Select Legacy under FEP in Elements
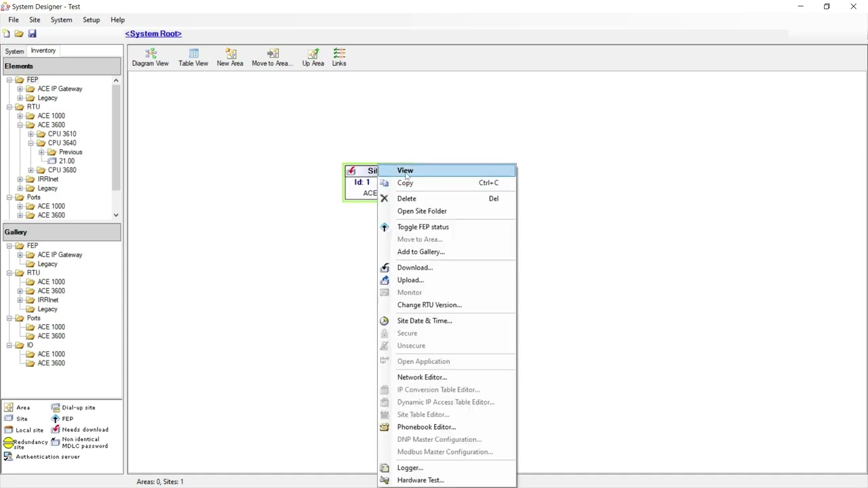This screenshot has height=488, width=868. (x=47, y=98)
